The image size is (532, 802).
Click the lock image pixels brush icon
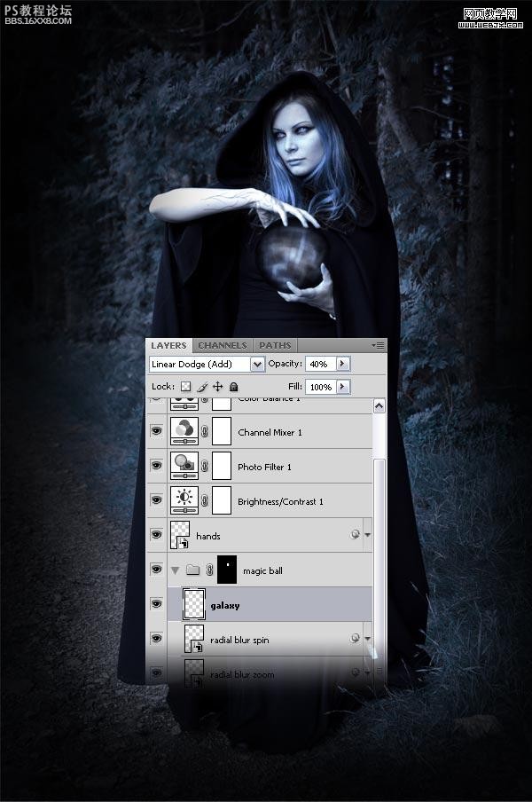[x=202, y=387]
